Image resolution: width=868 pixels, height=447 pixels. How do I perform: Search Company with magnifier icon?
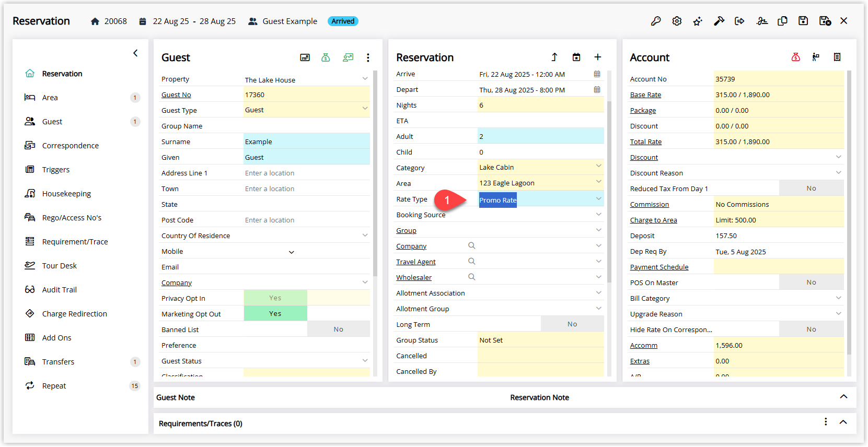click(x=471, y=245)
